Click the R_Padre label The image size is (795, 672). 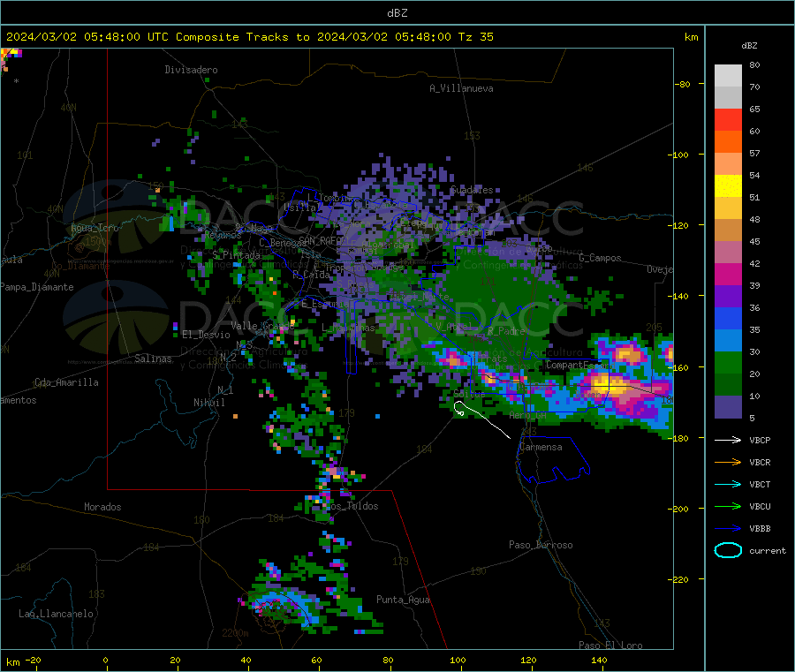506,331
